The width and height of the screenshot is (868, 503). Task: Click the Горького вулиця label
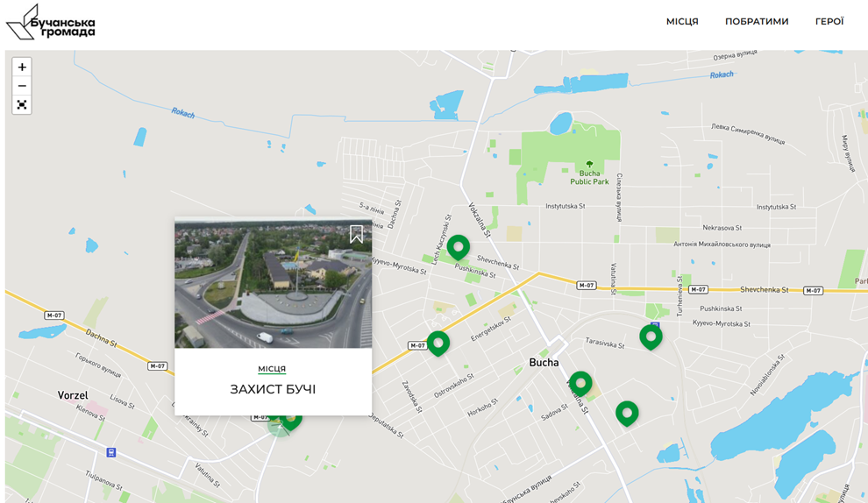point(98,365)
